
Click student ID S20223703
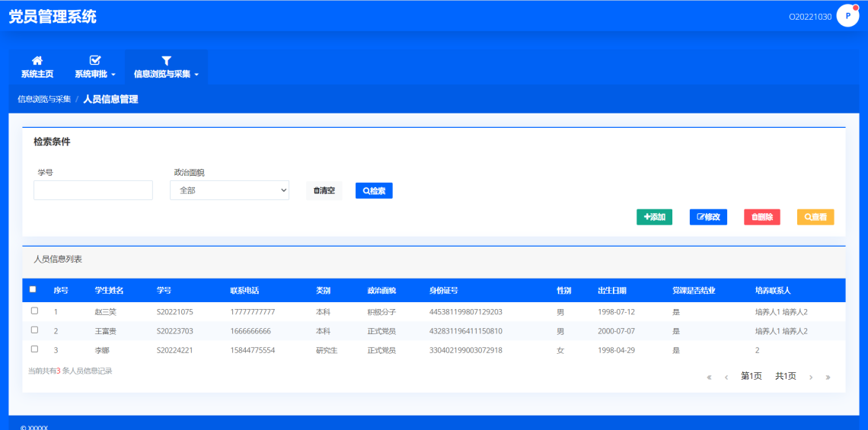[x=175, y=332]
